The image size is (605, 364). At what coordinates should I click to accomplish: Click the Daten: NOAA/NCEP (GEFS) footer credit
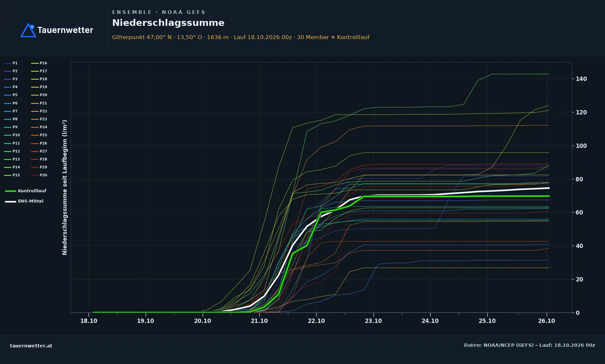click(529, 345)
